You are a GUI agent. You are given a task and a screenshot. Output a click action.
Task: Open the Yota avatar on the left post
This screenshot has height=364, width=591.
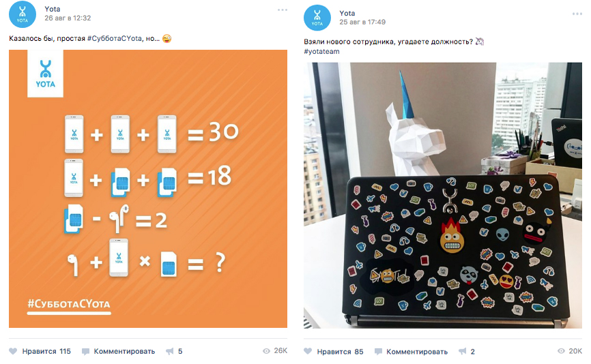coord(23,14)
